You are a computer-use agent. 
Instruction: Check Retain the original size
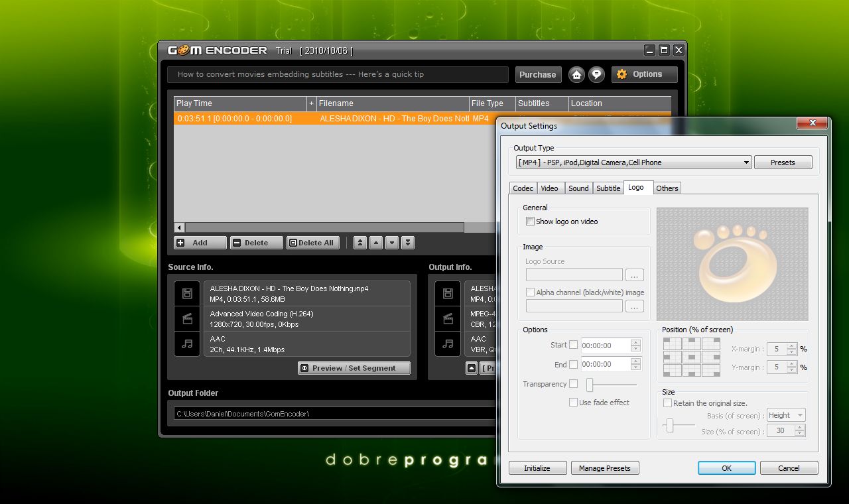668,403
